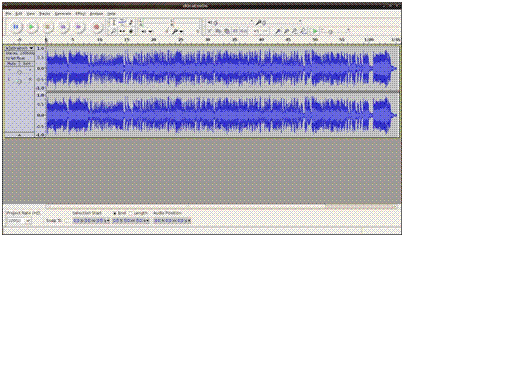This screenshot has width=512, height=384.
Task: Select the Time Shift tool
Action: (122, 31)
